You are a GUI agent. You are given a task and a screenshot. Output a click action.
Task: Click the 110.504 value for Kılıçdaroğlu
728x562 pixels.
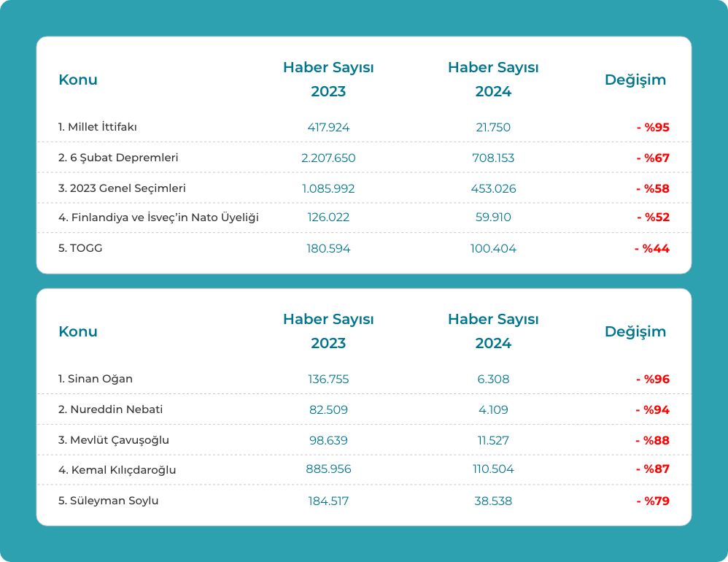[493, 469]
